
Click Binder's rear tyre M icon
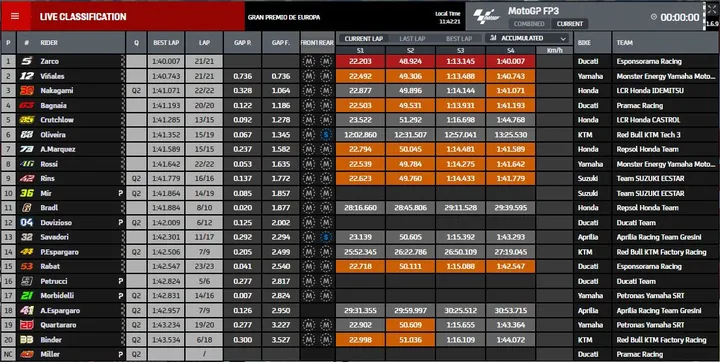click(326, 340)
